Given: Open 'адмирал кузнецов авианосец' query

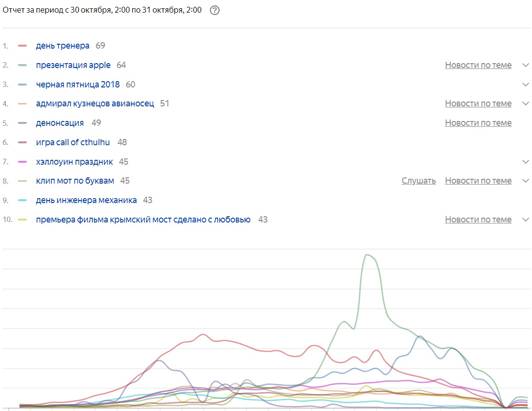Looking at the screenshot, I should [95, 103].
